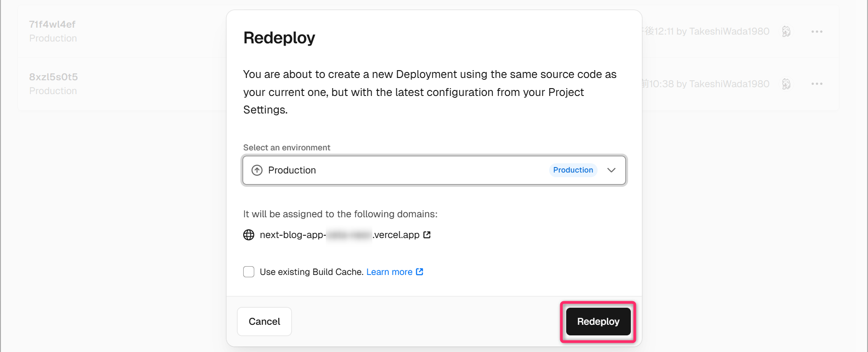Viewport: 868px width, 352px height.
Task: Open the three-dot menu for deployment 71f4wl4ef
Action: point(817,31)
